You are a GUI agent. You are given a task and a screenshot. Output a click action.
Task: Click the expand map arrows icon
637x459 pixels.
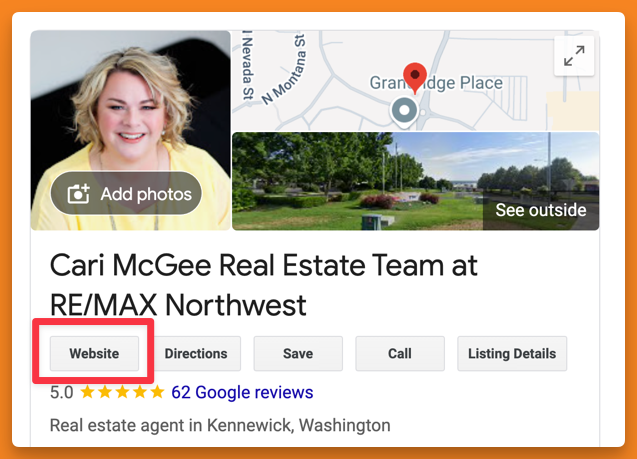574,56
